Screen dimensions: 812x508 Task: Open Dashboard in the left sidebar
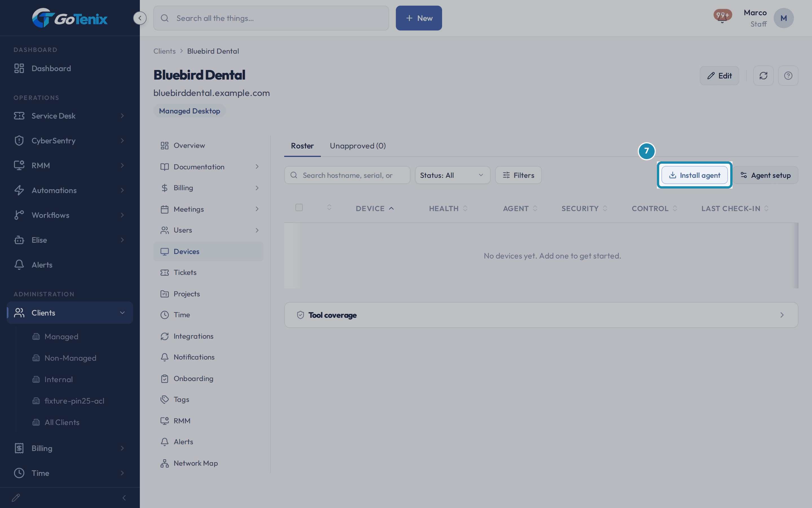70,68
